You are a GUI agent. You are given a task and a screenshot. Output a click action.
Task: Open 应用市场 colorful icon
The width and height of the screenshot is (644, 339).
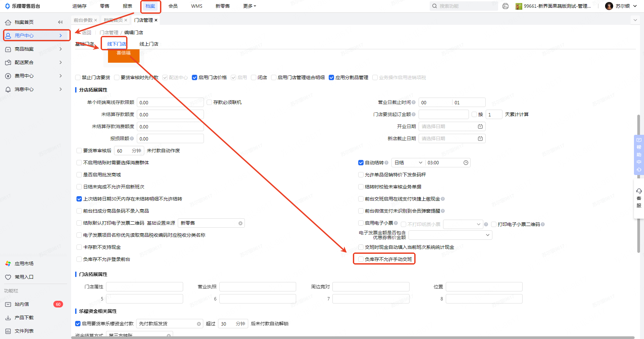[x=8, y=264]
